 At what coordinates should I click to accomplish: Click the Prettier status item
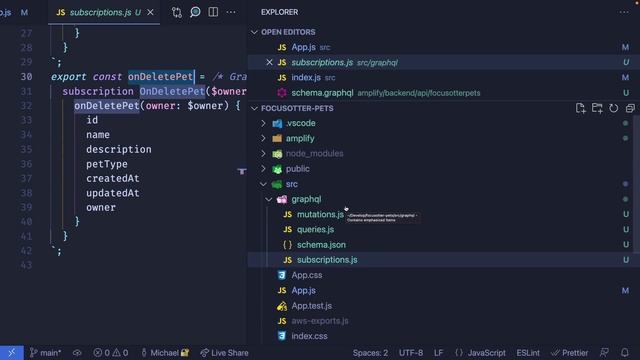[x=569, y=353]
